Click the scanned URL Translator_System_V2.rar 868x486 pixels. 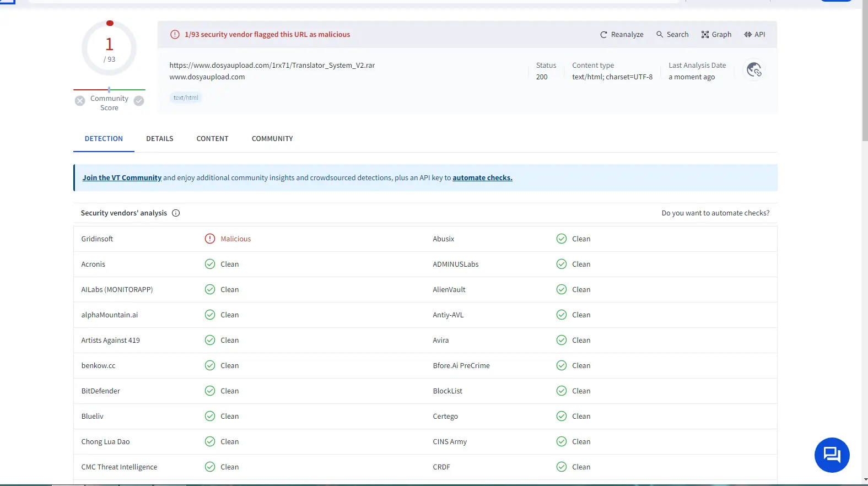click(x=272, y=65)
